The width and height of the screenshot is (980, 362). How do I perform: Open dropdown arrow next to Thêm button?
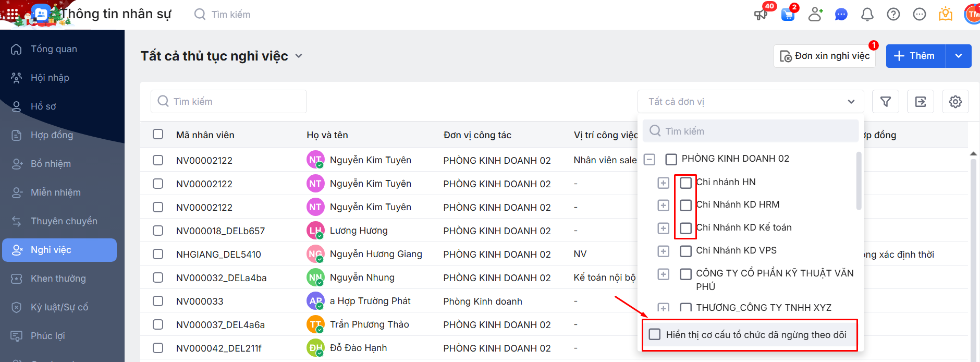959,56
